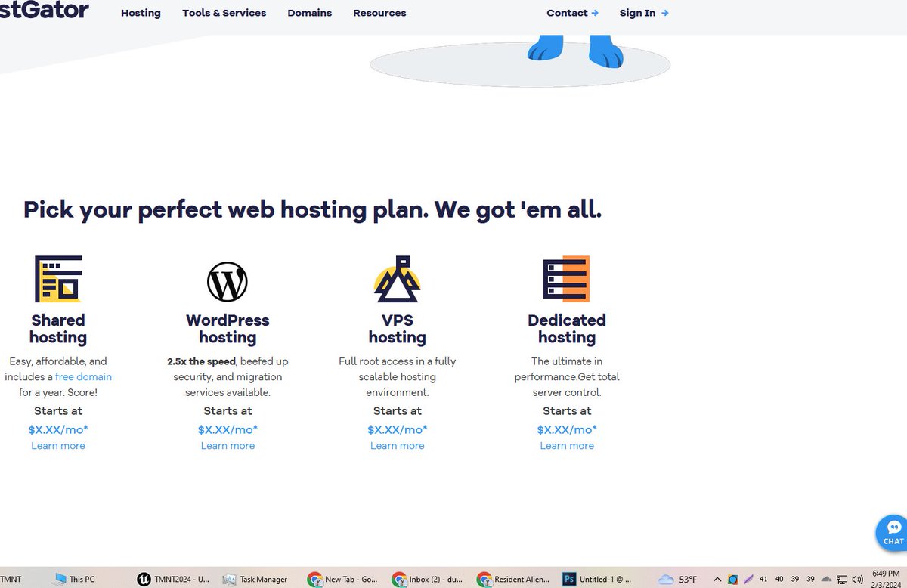This screenshot has width=907, height=588.
Task: Open the weather widget showing 53°F
Action: (x=678, y=580)
